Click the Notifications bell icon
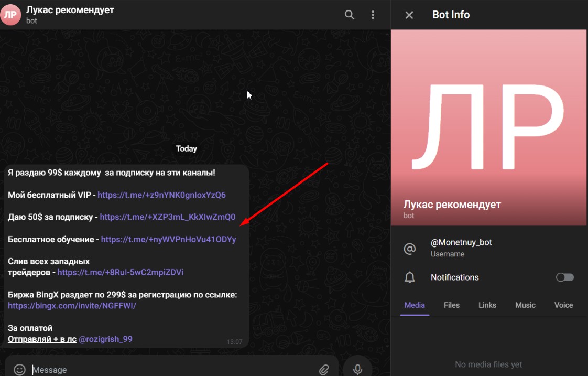The image size is (588, 376). coord(409,277)
